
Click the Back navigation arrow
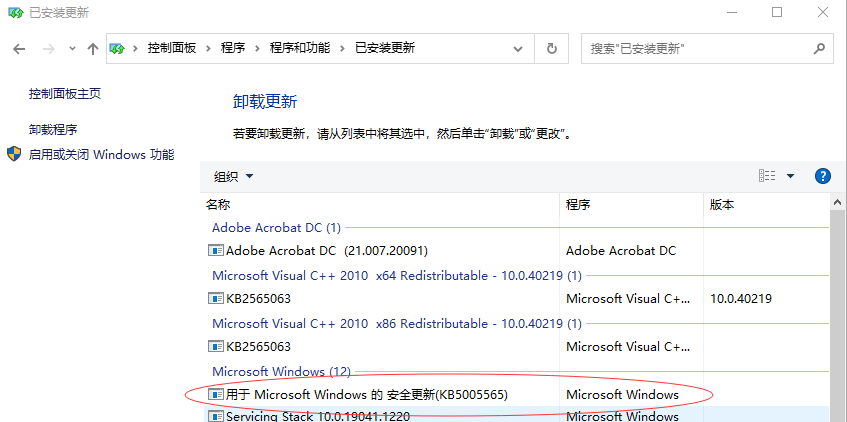tap(19, 48)
